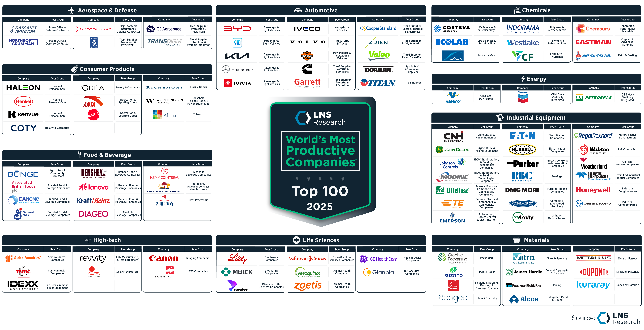Select the Merck logo in Life Sciences
The image size is (644, 330).
pos(237,272)
